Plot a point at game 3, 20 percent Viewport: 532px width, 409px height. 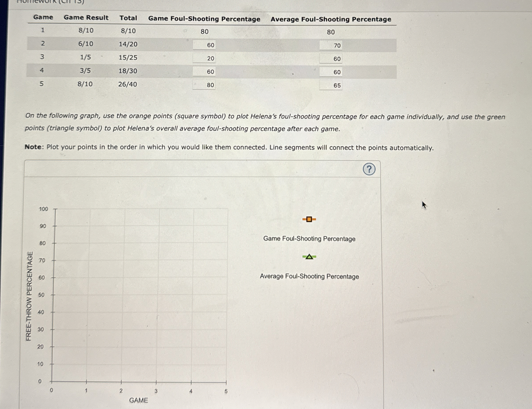point(157,347)
